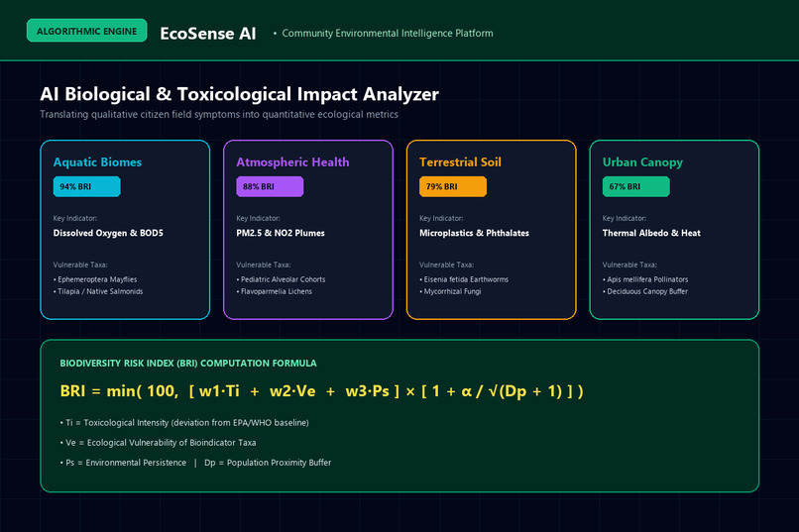Click the 79% BRI badge
The width and height of the screenshot is (799, 532).
point(452,186)
